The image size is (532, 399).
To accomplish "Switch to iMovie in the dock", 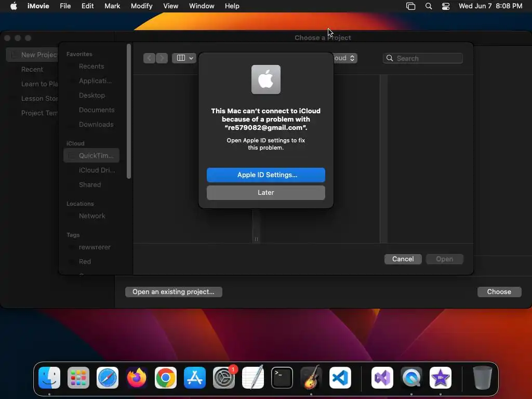I will (441, 377).
